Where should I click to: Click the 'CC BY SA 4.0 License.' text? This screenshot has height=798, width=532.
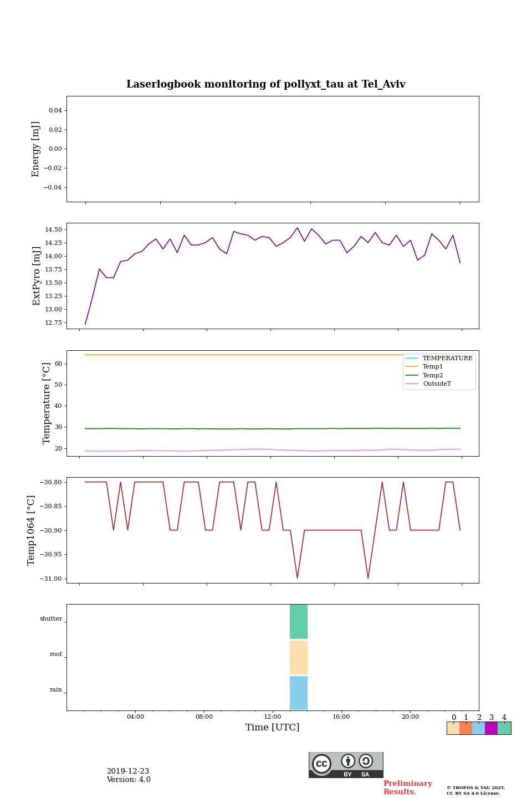[x=473, y=794]
